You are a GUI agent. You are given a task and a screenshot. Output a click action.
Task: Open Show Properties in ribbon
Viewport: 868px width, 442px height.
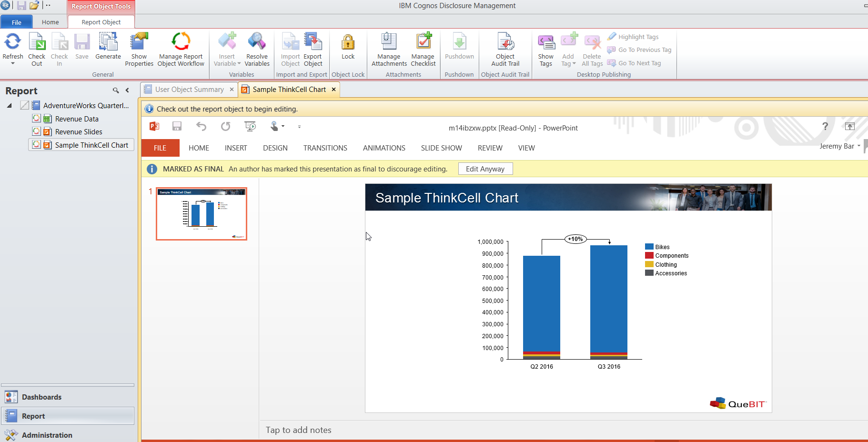click(x=139, y=50)
